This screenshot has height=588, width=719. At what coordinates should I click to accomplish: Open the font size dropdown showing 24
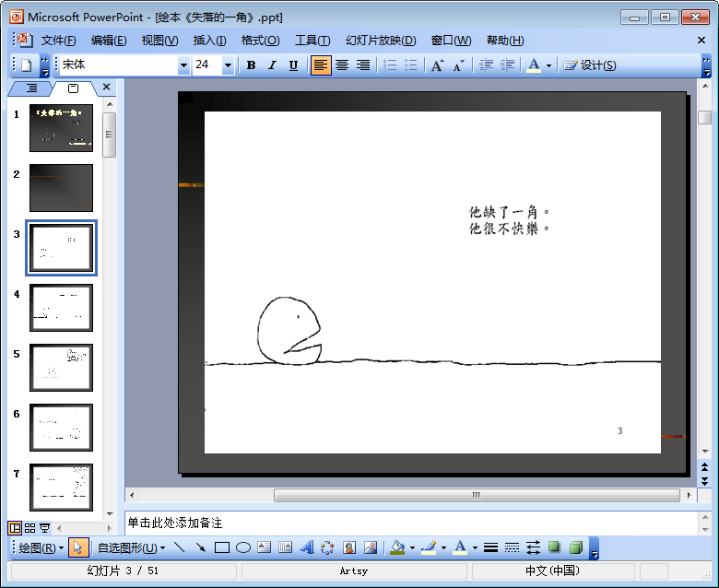click(x=228, y=65)
